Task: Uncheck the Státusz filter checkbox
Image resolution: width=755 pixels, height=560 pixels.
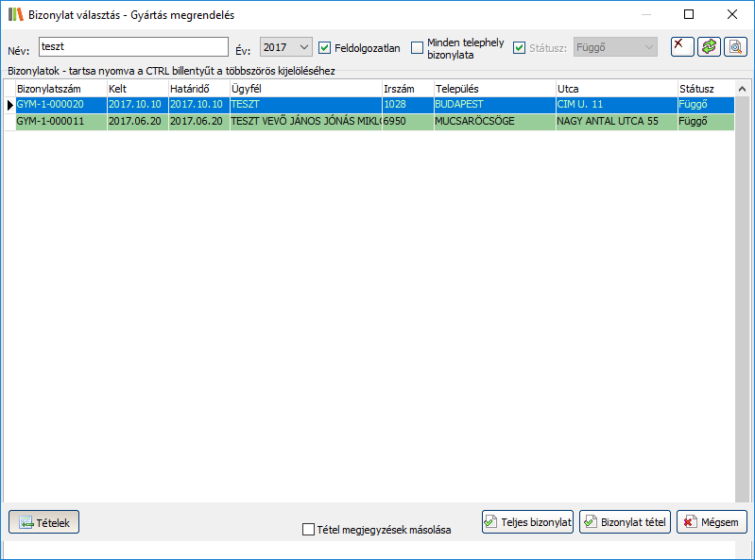Action: (x=519, y=47)
